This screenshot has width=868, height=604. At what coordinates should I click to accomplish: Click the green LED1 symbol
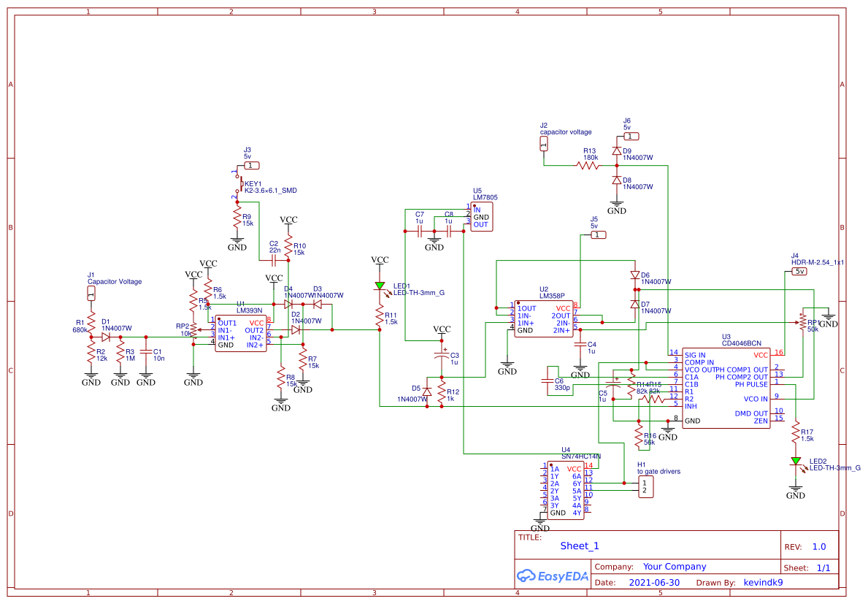[x=380, y=286]
